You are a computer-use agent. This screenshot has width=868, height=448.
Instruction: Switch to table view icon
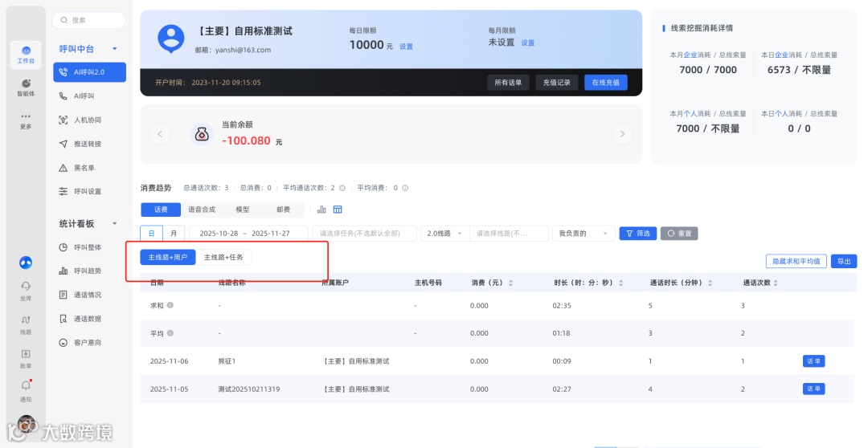coord(338,210)
